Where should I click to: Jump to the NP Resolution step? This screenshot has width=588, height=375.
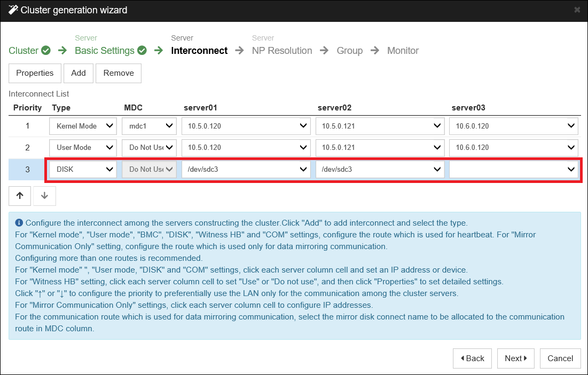pos(282,51)
